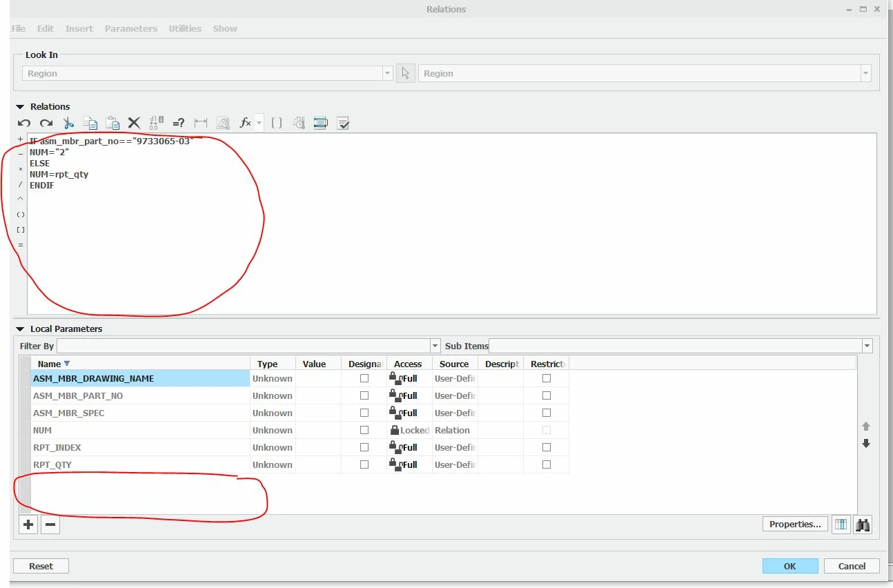Insert the caret exponent operator

20,199
